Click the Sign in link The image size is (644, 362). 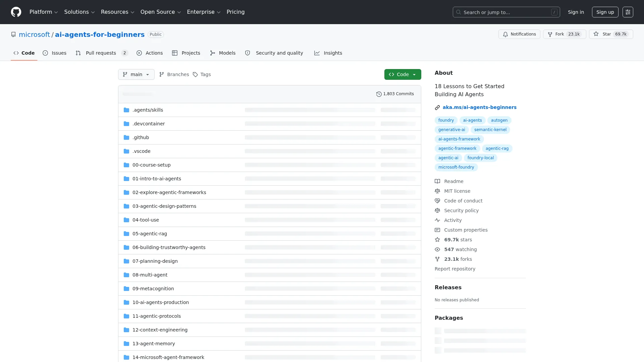coord(576,12)
